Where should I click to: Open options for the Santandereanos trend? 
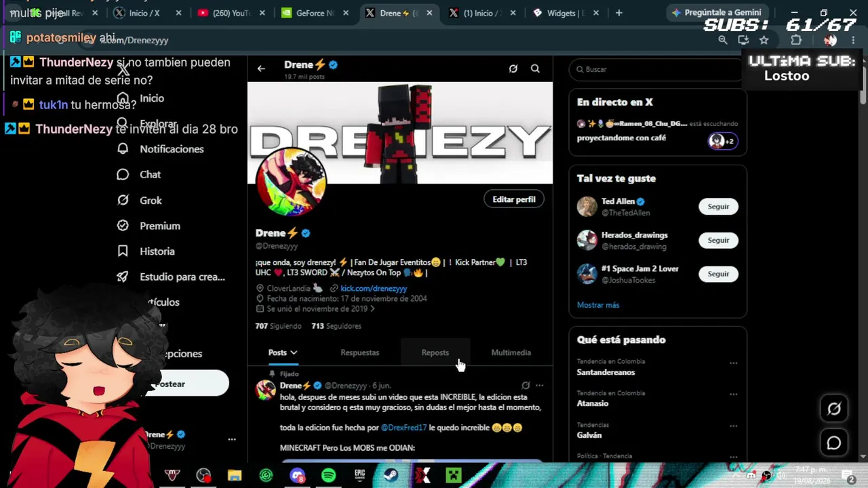pos(733,363)
